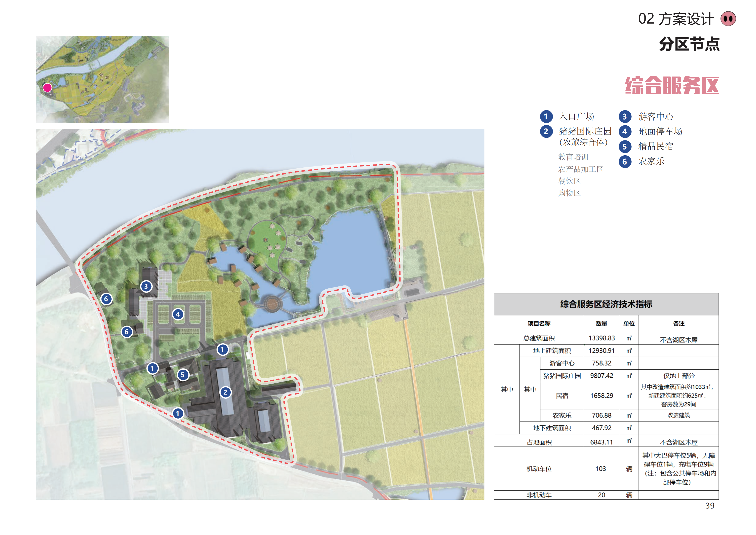Click the 13398.83 total building area cell

click(x=601, y=338)
